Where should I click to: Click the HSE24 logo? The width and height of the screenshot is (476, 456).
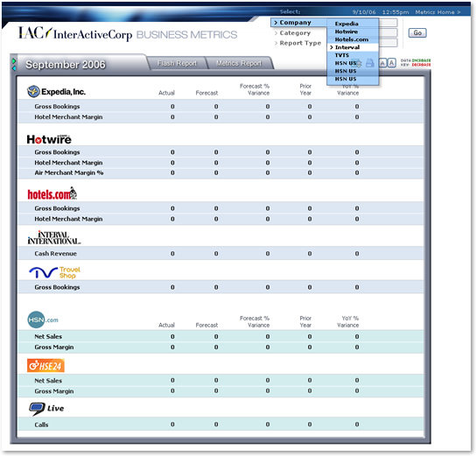[45, 366]
